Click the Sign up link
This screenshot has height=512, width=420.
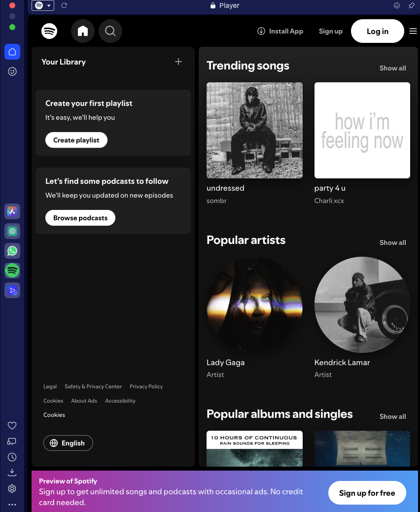tap(330, 31)
